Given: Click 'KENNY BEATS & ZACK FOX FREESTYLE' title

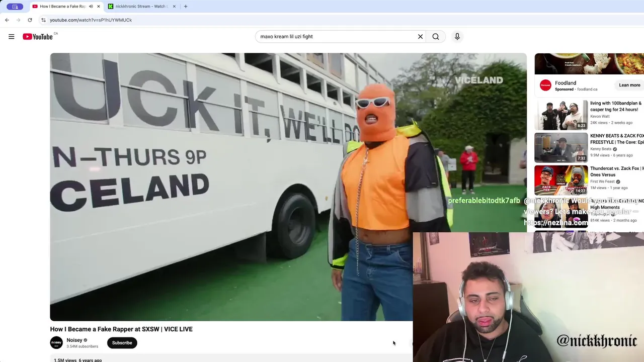Looking at the screenshot, I should (617, 139).
